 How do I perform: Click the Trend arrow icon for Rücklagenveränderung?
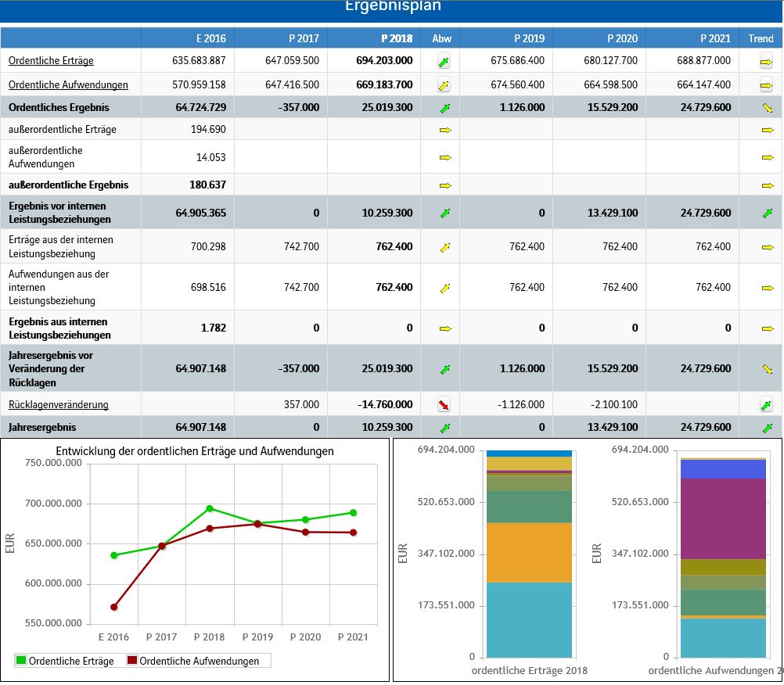tap(766, 405)
